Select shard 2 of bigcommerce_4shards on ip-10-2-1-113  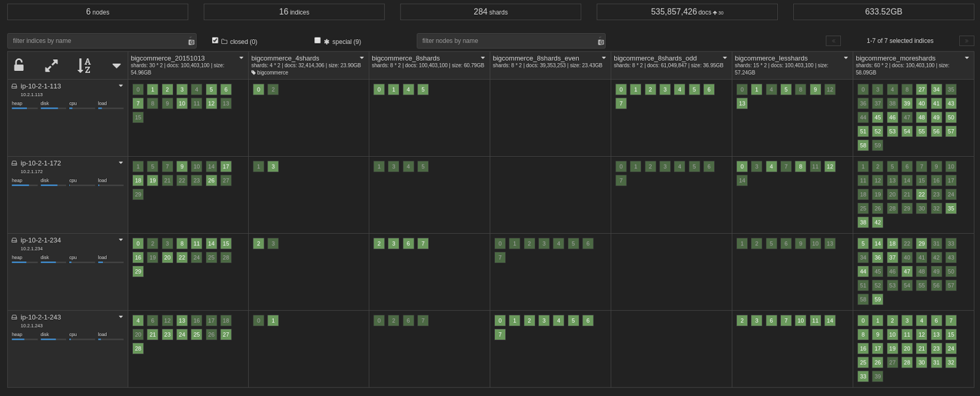click(273, 89)
